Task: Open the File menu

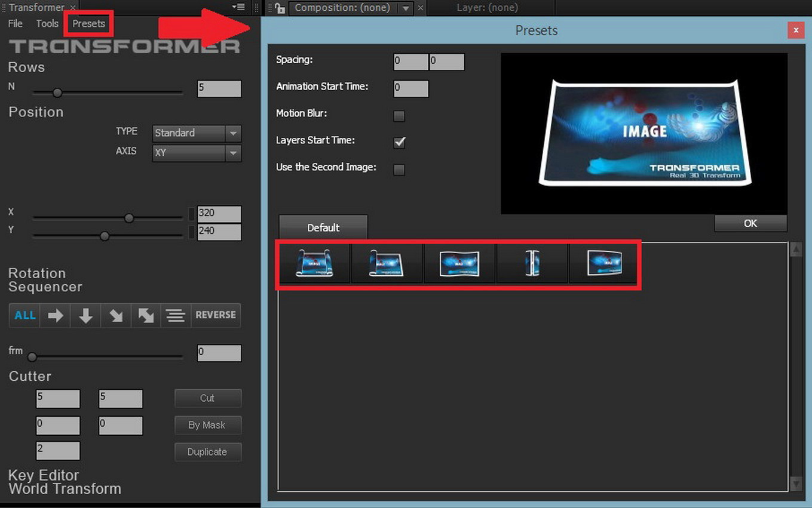Action: (15, 24)
